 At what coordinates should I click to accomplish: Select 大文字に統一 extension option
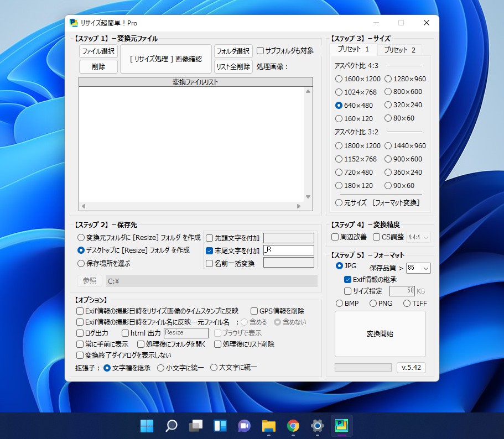tap(233, 367)
